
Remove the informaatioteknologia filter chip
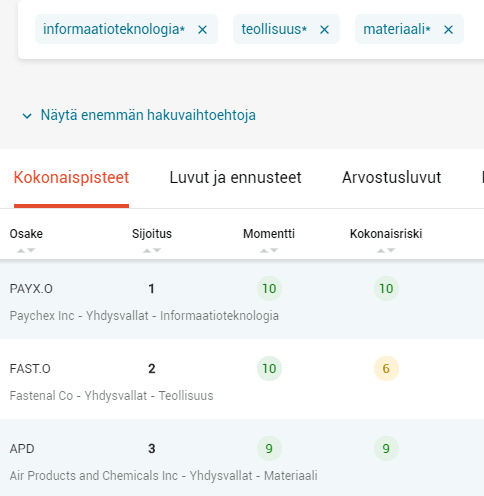pos(202,30)
